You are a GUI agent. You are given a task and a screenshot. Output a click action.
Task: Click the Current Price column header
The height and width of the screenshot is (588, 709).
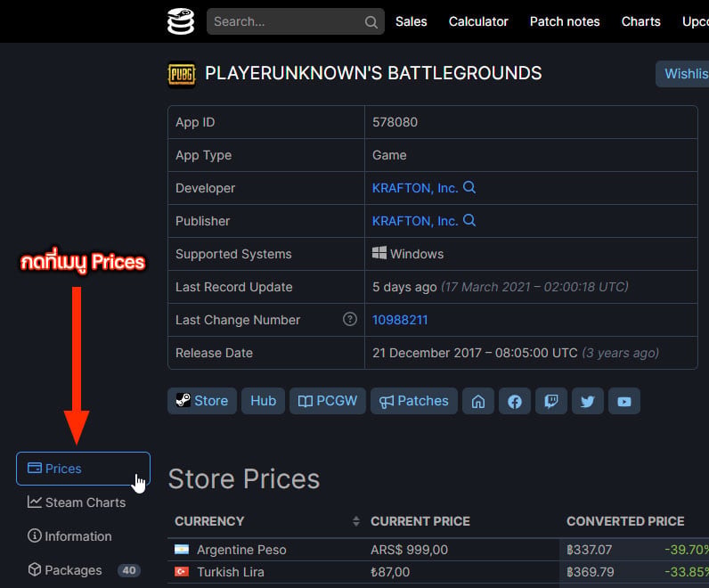pyautogui.click(x=420, y=521)
